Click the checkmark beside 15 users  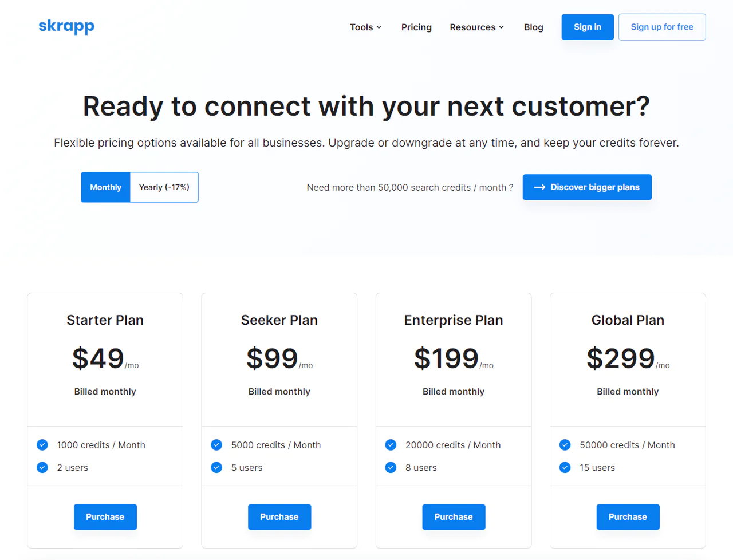coord(565,467)
